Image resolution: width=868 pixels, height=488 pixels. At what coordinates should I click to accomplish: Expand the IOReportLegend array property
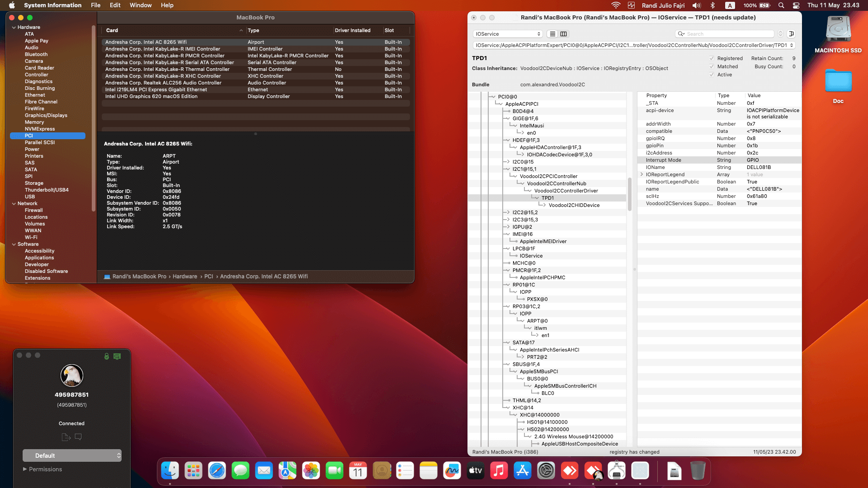(642, 174)
